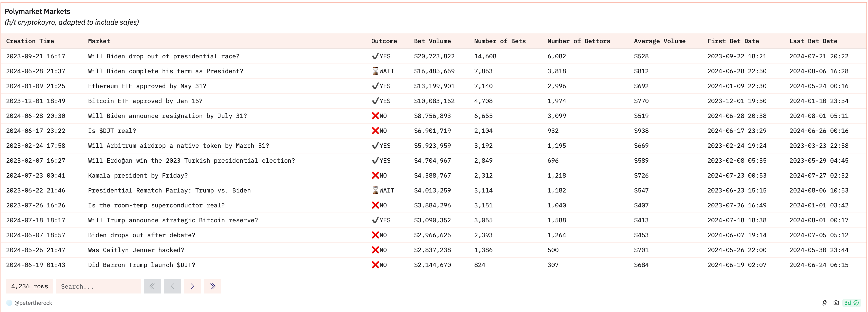Image resolution: width=868 pixels, height=312 pixels.
Task: Click the @petertherock avatar circle
Action: 9,303
